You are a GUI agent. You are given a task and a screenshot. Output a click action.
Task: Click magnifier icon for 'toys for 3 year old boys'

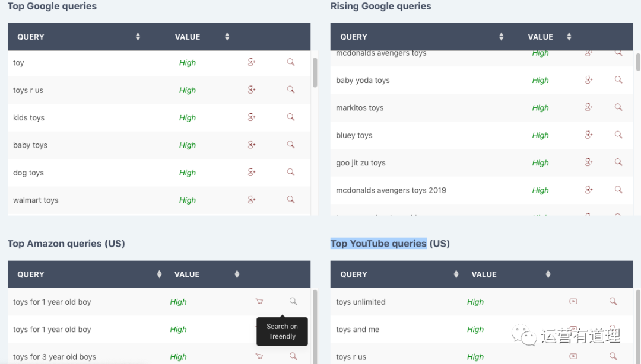click(x=293, y=356)
